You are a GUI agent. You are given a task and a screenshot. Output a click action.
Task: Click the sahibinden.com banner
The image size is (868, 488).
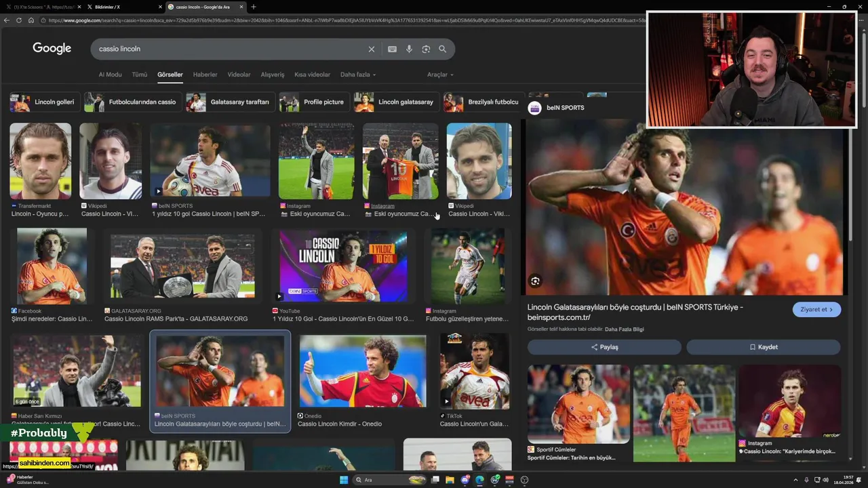coord(44,463)
